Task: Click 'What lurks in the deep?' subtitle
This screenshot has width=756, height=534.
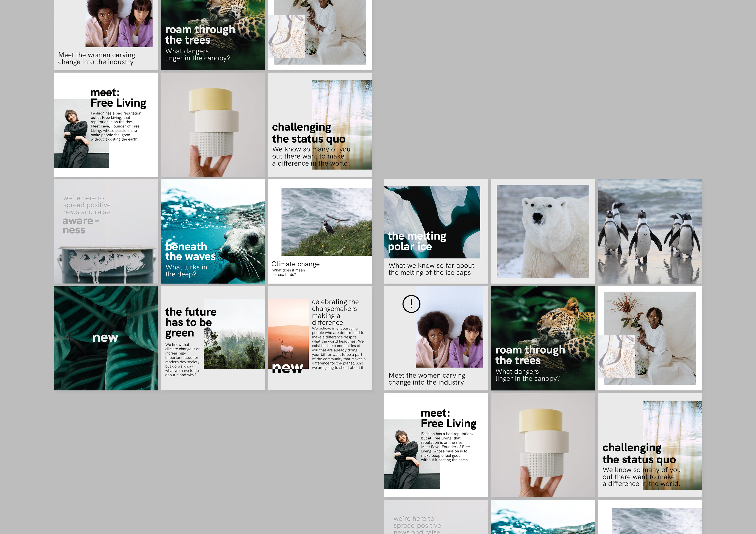Action: 186,270
